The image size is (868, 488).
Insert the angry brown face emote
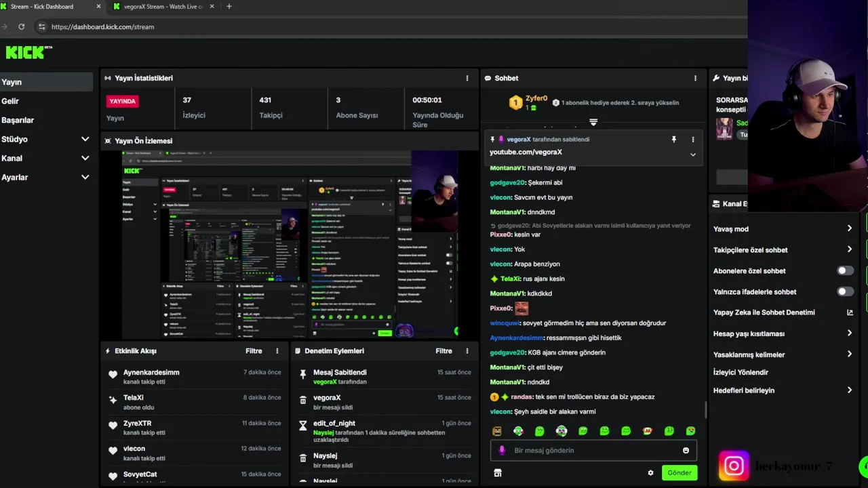coord(496,431)
